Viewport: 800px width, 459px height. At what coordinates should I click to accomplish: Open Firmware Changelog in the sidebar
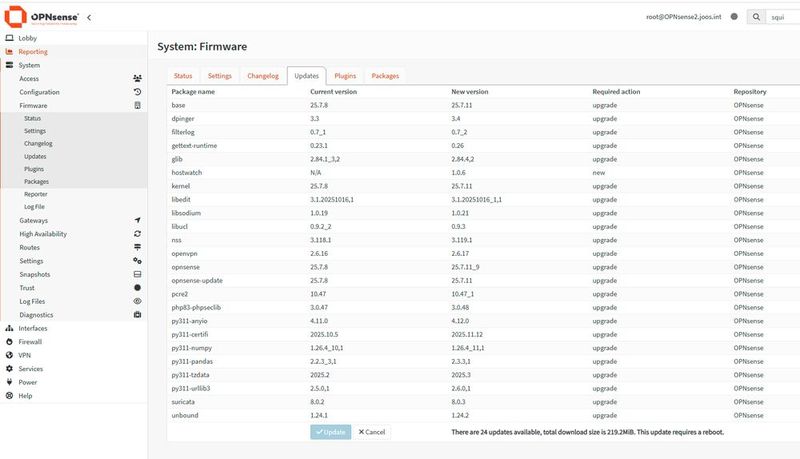[38, 143]
